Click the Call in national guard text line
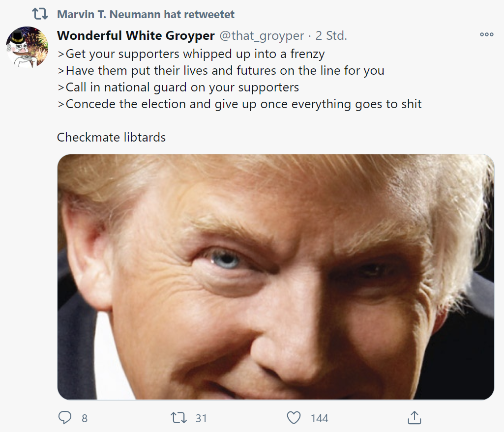The height and width of the screenshot is (432, 504). 178,87
